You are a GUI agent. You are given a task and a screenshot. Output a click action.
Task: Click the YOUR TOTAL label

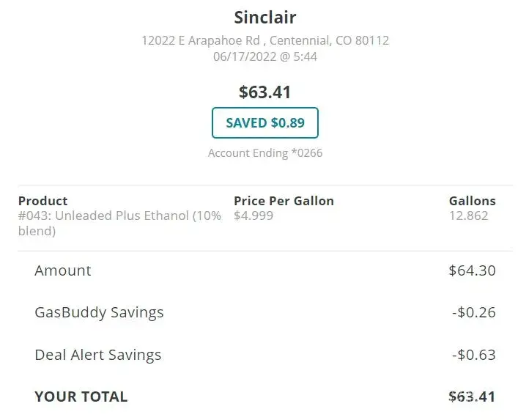tap(81, 397)
